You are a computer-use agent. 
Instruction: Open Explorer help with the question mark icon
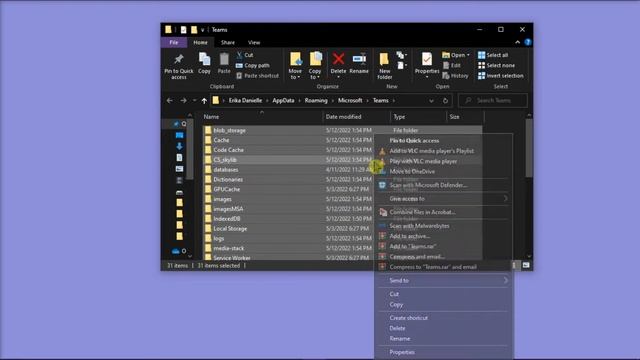[x=528, y=42]
